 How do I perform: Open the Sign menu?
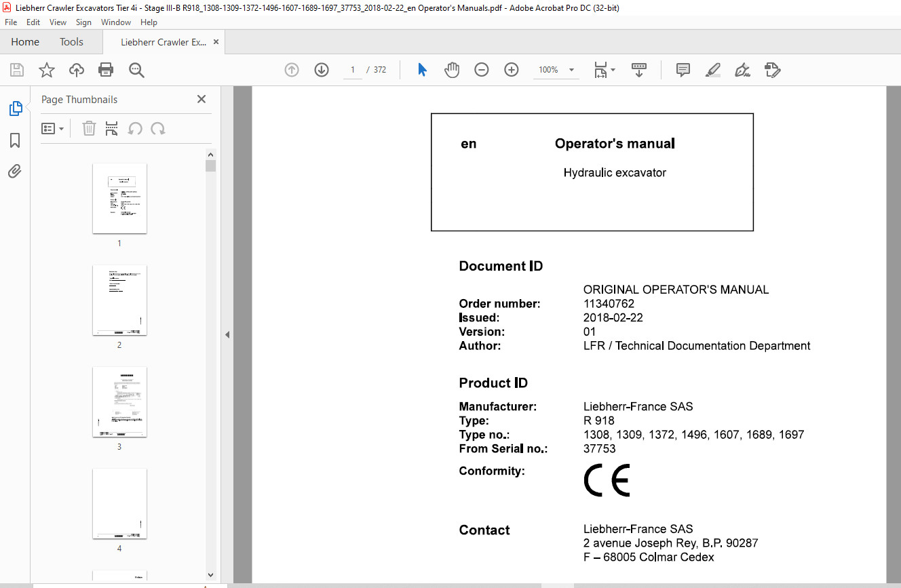tap(83, 22)
